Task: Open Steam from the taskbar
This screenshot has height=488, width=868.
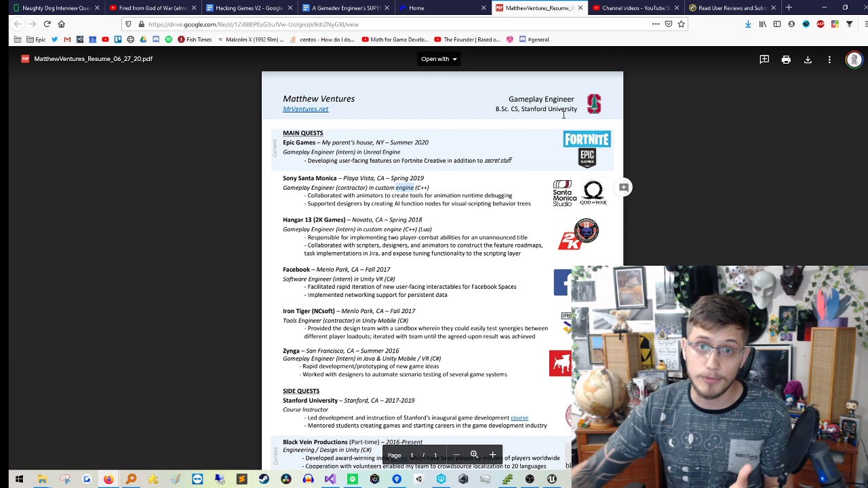Action: pos(264,479)
